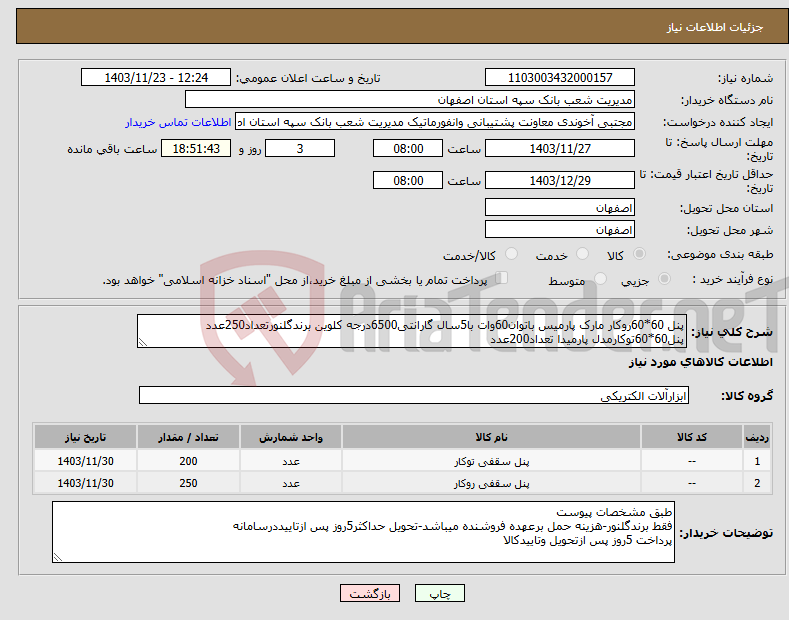Click the announcement date field 1403/11/23 - 12:24
This screenshot has height=620, width=789.
pos(156,78)
